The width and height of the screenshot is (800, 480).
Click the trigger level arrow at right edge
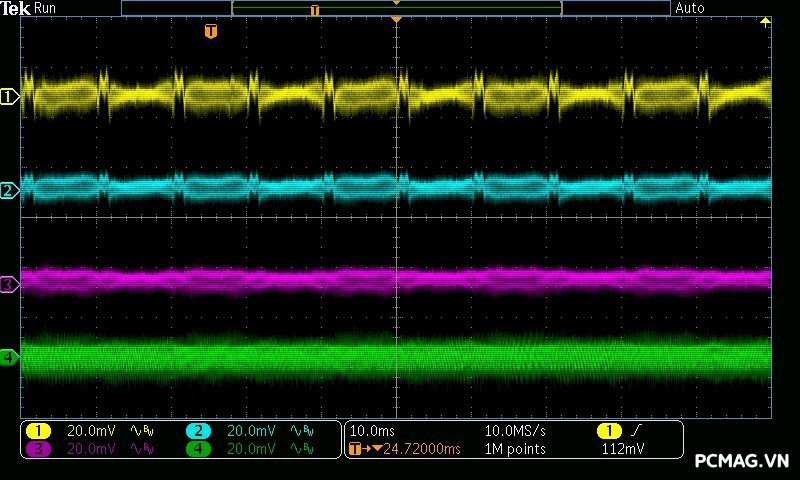pos(766,21)
